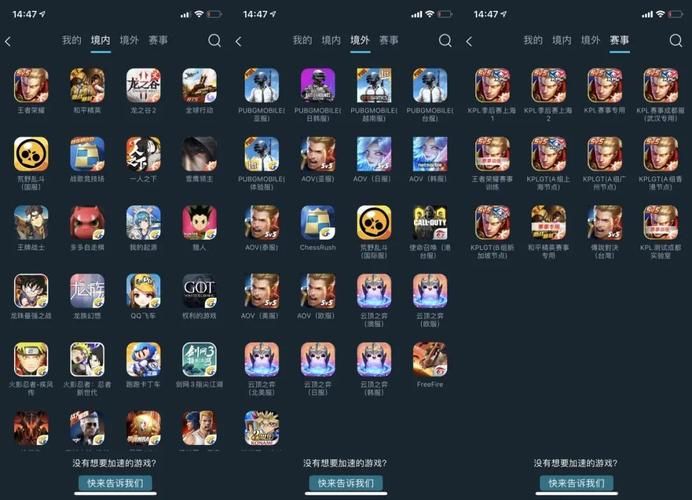
Task: Switch to 赛事 tab on 境内 screen
Action: (x=158, y=40)
